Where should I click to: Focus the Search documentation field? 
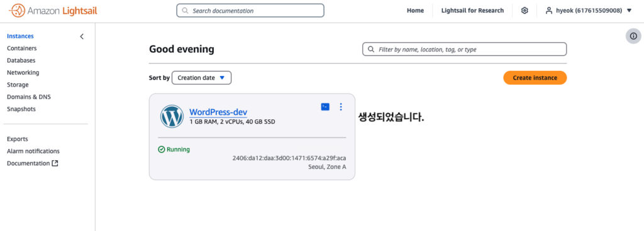coord(250,11)
